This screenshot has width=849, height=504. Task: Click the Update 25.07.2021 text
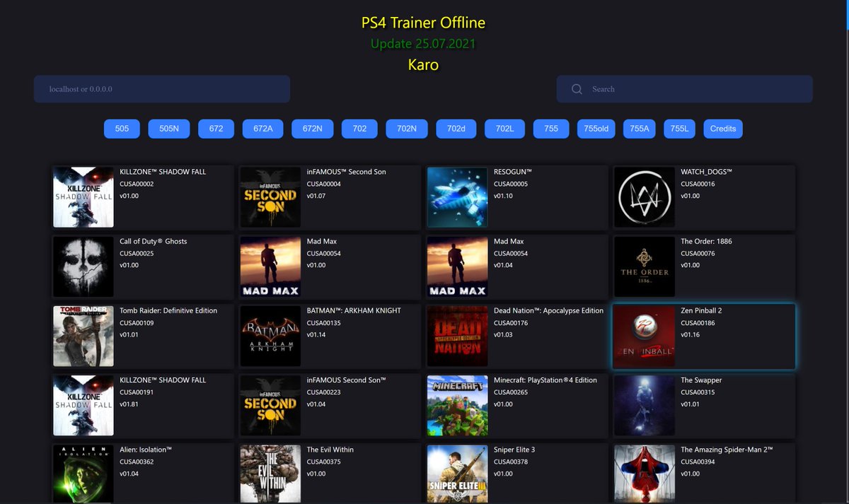tap(423, 44)
